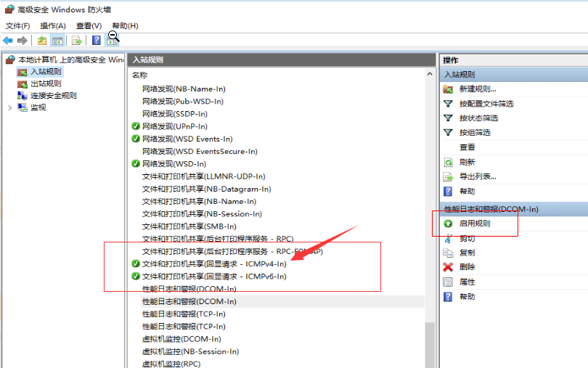Select 出站规则 in the left tree
The image size is (588, 368).
tap(46, 83)
